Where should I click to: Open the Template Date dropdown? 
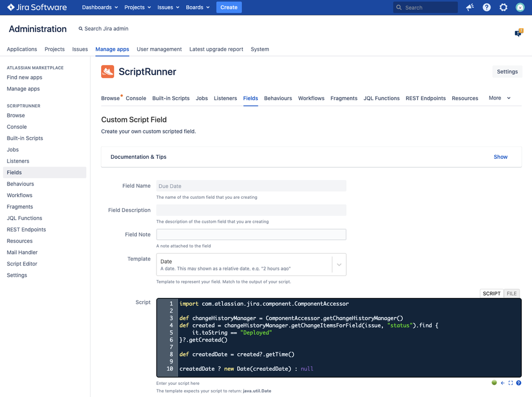(251, 264)
